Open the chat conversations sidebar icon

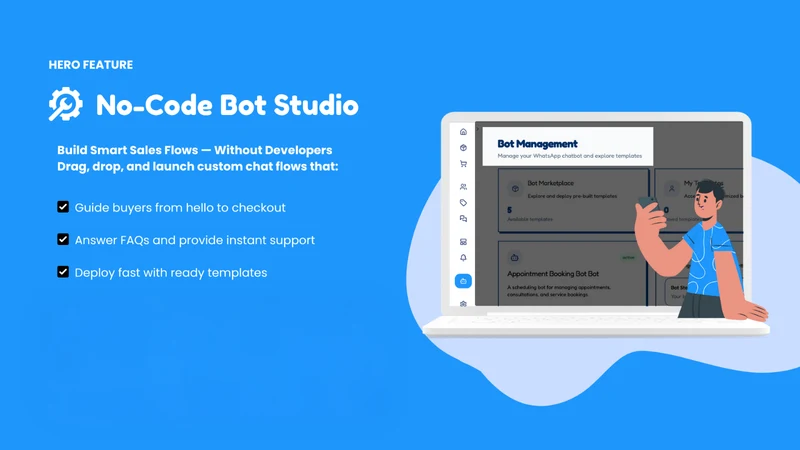[x=463, y=218]
